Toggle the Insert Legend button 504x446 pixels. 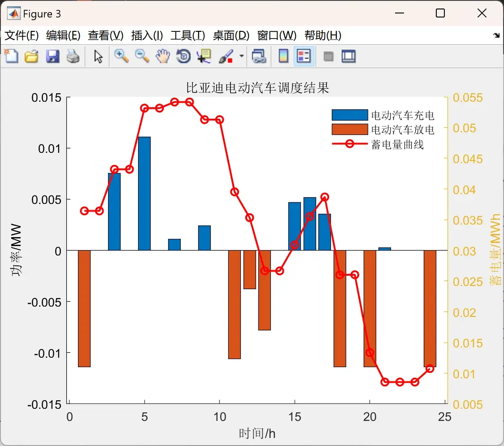304,56
